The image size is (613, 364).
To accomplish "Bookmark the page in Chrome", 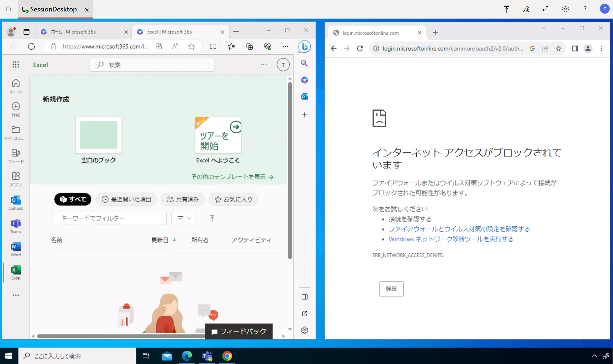I will click(x=558, y=48).
